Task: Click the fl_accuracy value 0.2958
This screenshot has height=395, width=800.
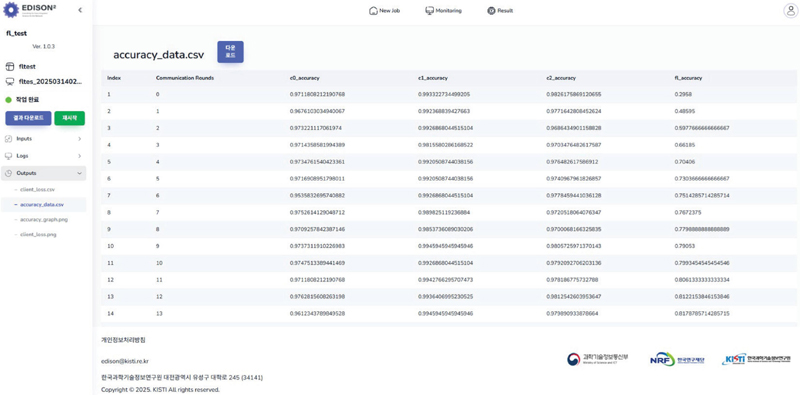Action: [684, 94]
